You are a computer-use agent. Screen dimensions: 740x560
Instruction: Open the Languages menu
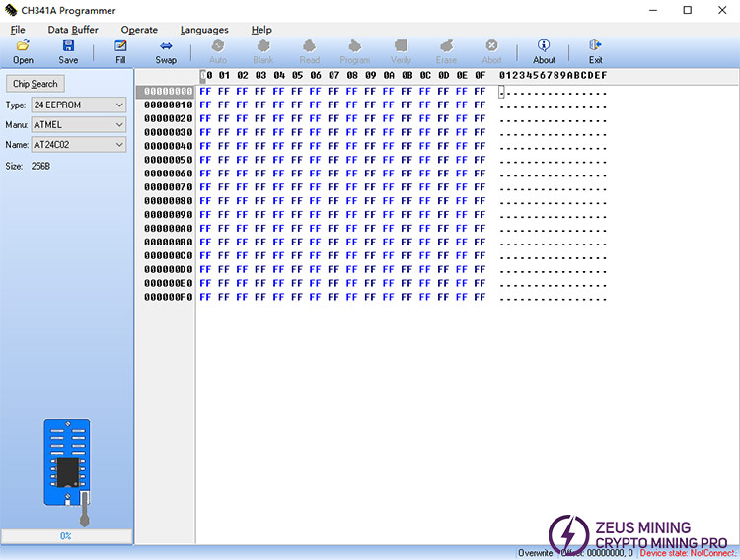click(x=204, y=30)
